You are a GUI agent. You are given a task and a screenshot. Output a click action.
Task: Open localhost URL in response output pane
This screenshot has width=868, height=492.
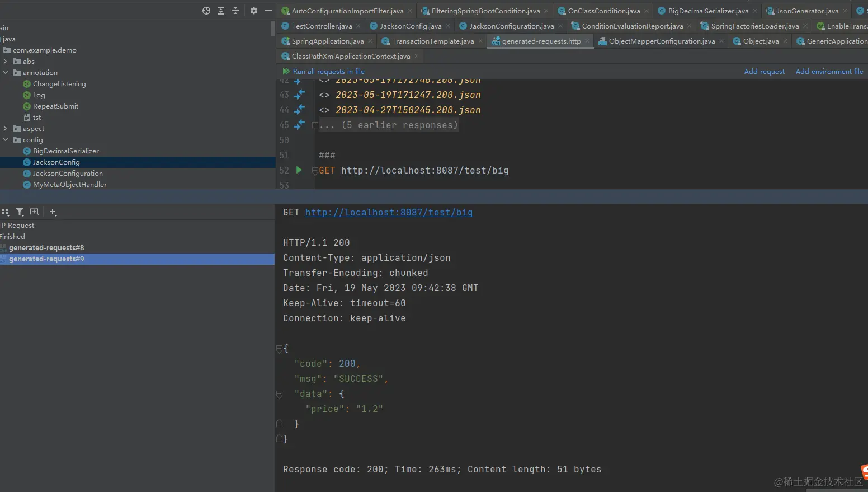click(389, 213)
